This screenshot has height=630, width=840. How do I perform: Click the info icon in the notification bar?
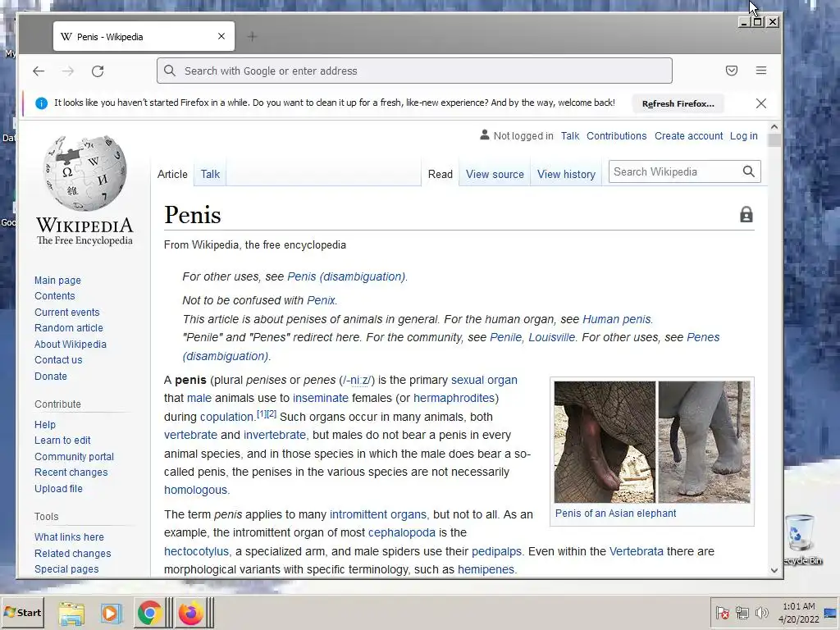tap(41, 103)
